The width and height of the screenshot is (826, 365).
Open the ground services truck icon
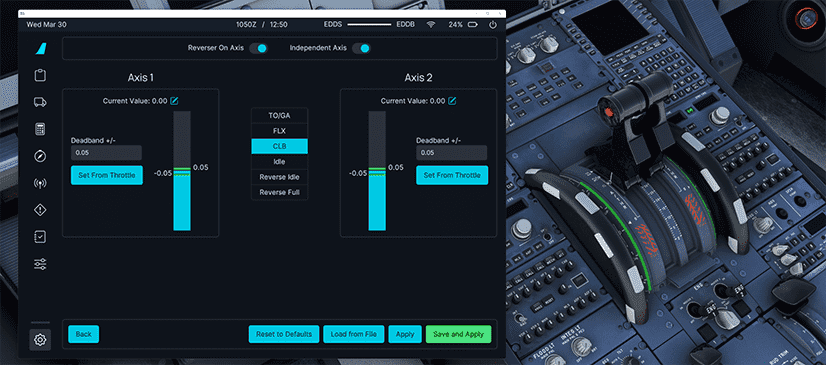tap(40, 102)
